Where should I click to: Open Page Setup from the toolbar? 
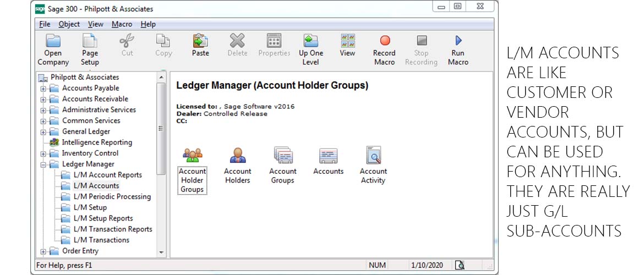pos(90,41)
